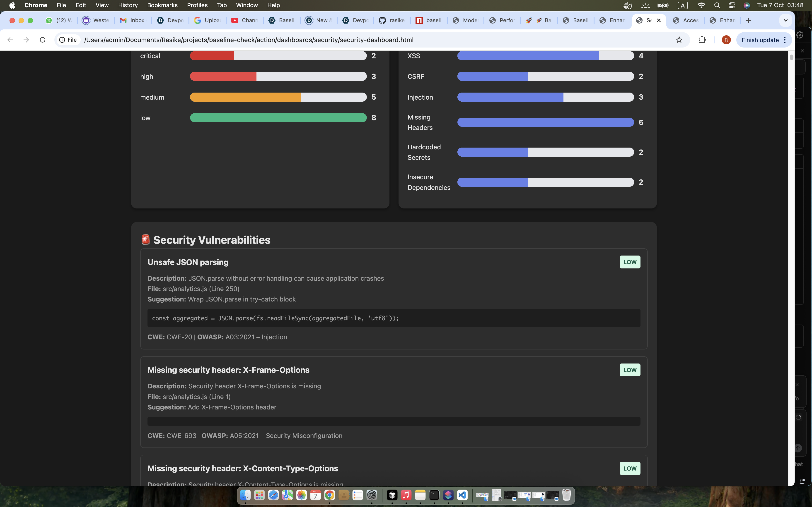Click the page reload icon
The width and height of the screenshot is (812, 507).
(x=43, y=40)
